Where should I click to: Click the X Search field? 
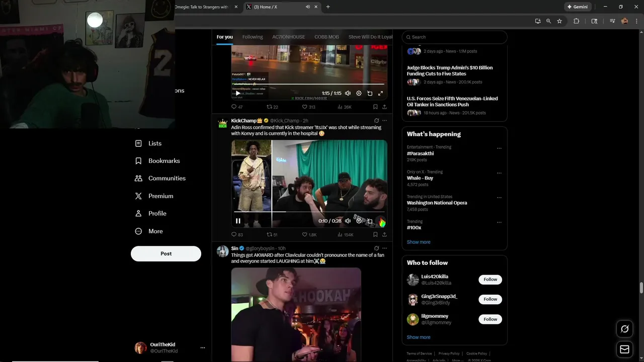pyautogui.click(x=454, y=37)
